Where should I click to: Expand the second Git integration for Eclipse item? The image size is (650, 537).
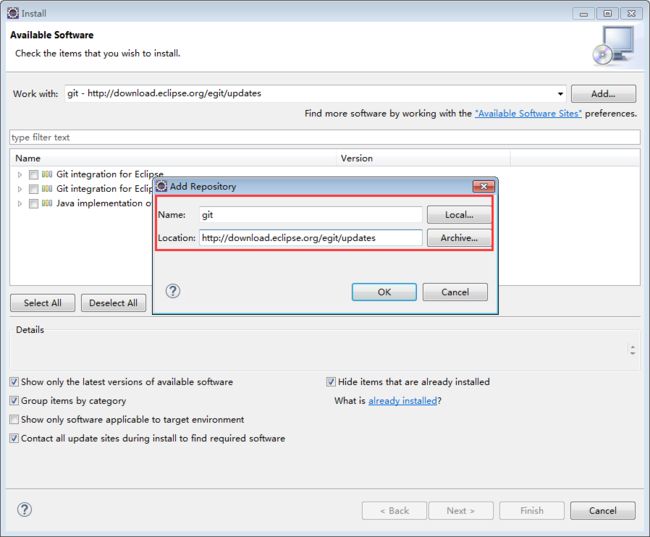click(19, 189)
